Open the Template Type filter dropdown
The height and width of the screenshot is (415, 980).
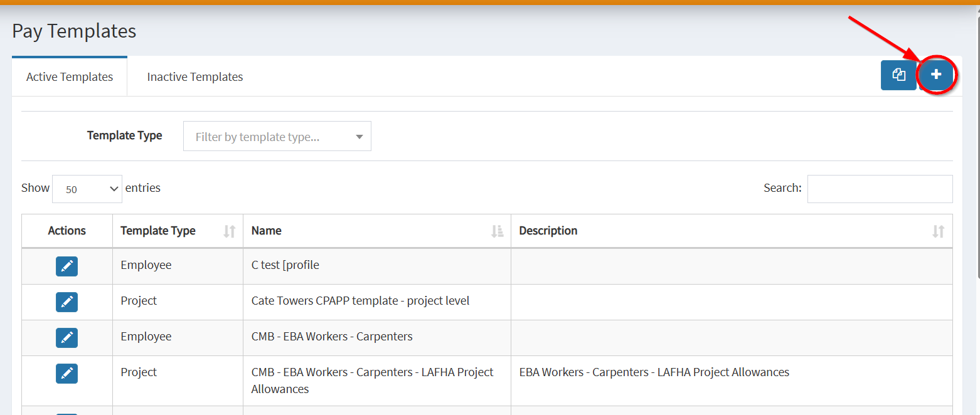277,137
